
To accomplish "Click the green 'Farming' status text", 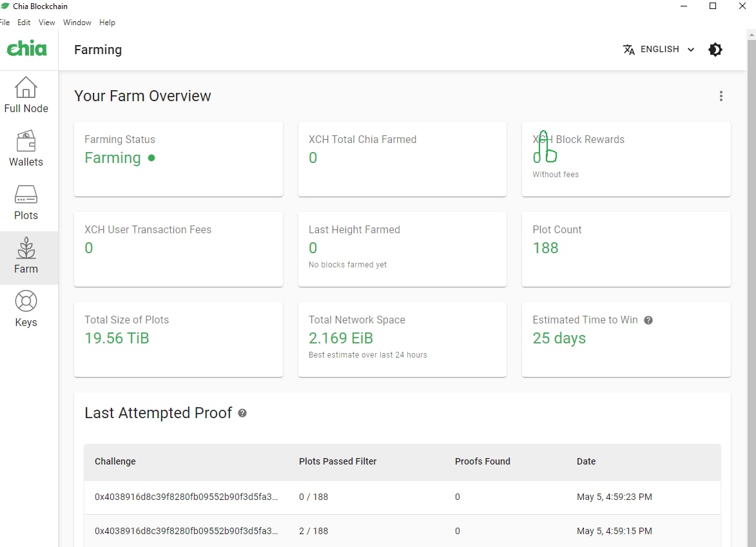I will coord(112,158).
